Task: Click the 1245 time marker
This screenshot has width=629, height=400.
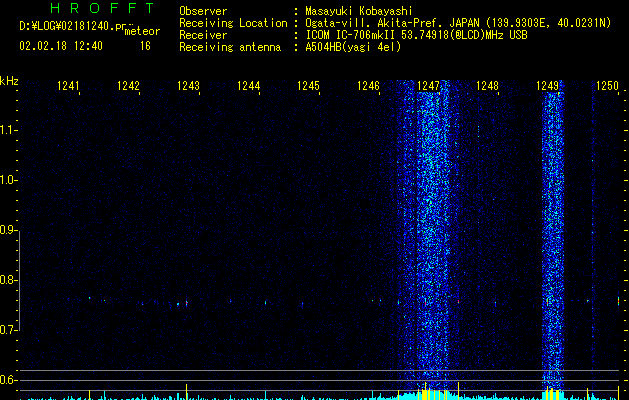Action: tap(308, 85)
